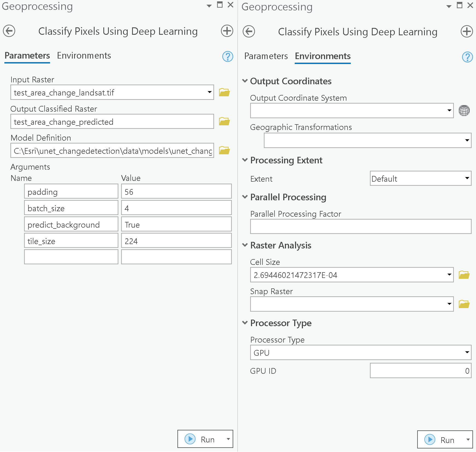Collapse the Output Coordinates section

click(245, 81)
